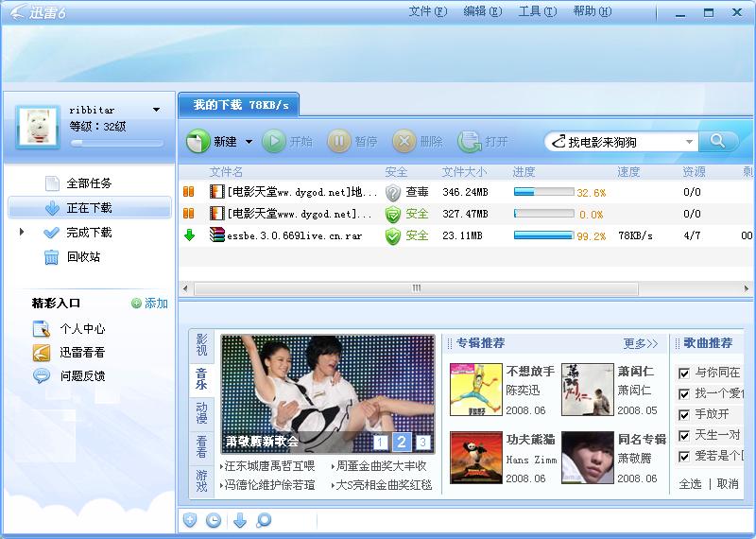Screen dimensions: 756x539
Task: Toggle the 找一个爱 song checkbox
Action: pos(683,394)
